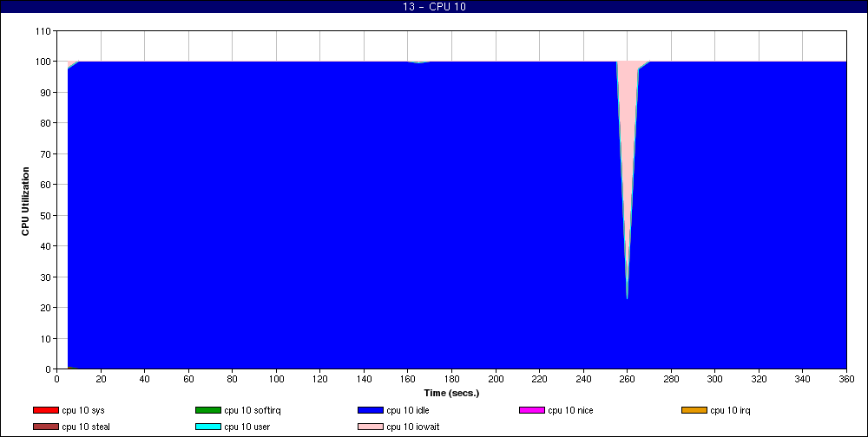Click the y-axis tick label 50
Screen dimensions: 868x437
click(45, 216)
